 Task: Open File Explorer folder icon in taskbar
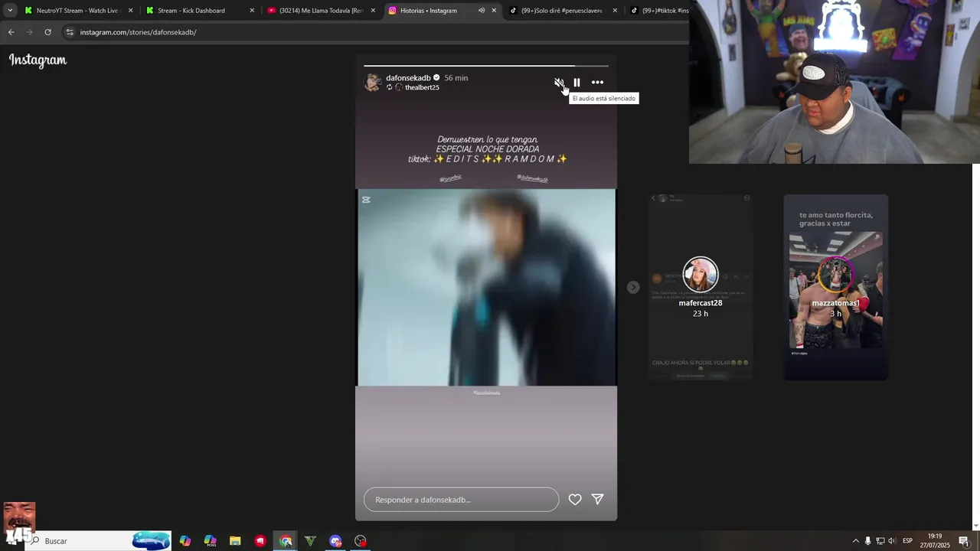click(x=235, y=541)
